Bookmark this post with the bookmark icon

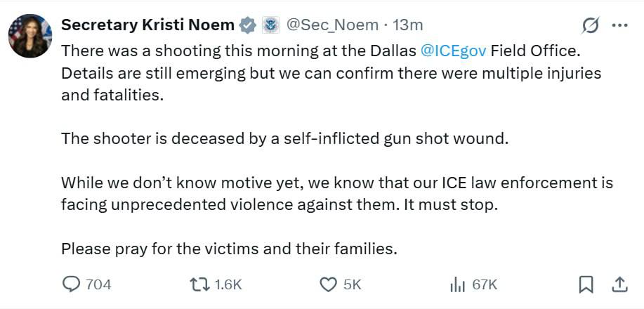(x=586, y=284)
